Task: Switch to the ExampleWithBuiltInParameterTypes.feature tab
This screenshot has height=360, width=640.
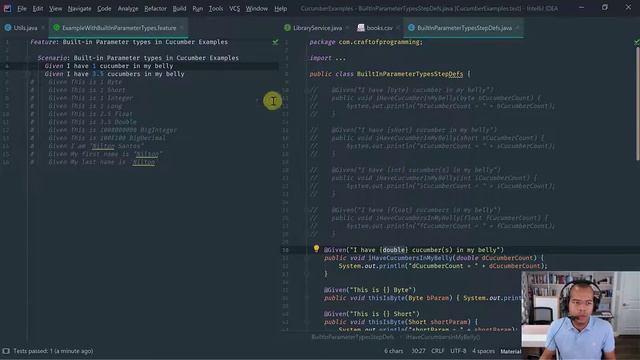Action: pos(118,28)
